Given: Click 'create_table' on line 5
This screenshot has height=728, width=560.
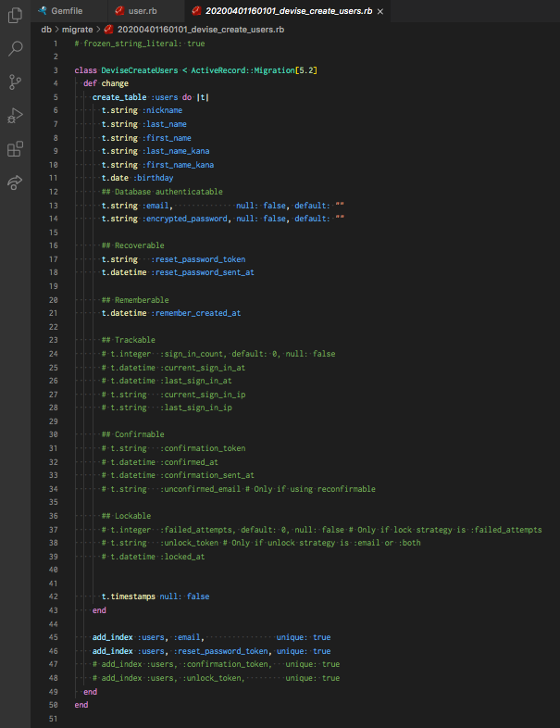Looking at the screenshot, I should 119,97.
